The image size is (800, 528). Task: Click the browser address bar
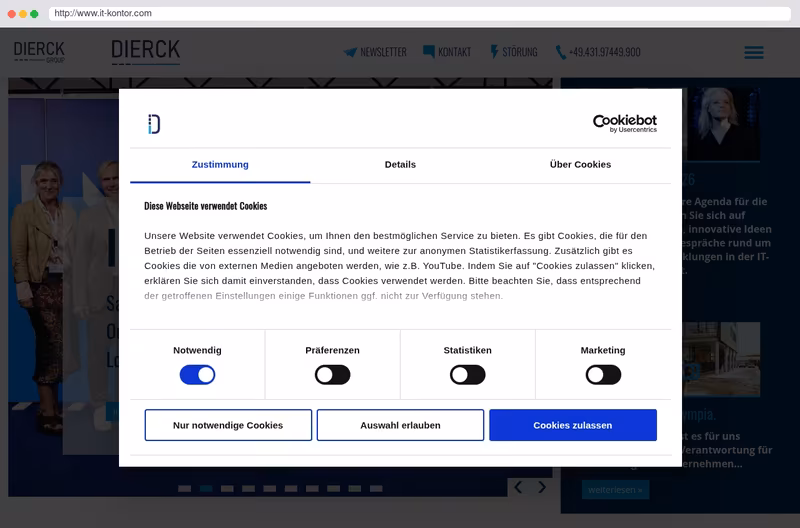click(419, 13)
